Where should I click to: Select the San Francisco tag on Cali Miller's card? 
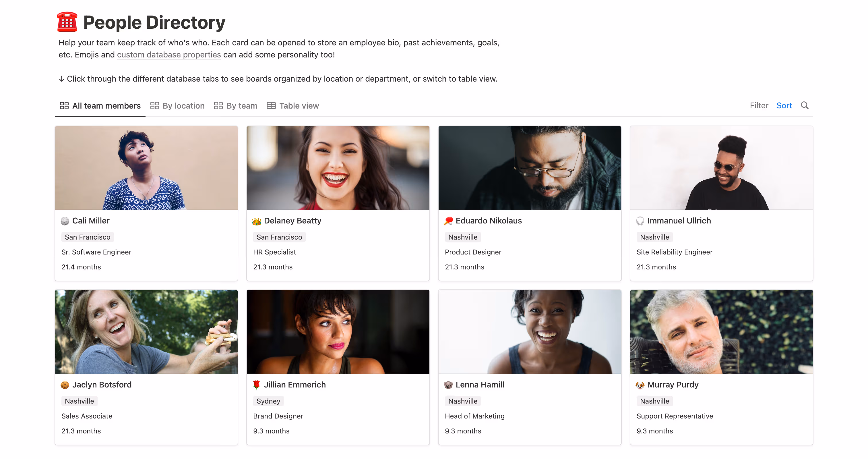(87, 237)
